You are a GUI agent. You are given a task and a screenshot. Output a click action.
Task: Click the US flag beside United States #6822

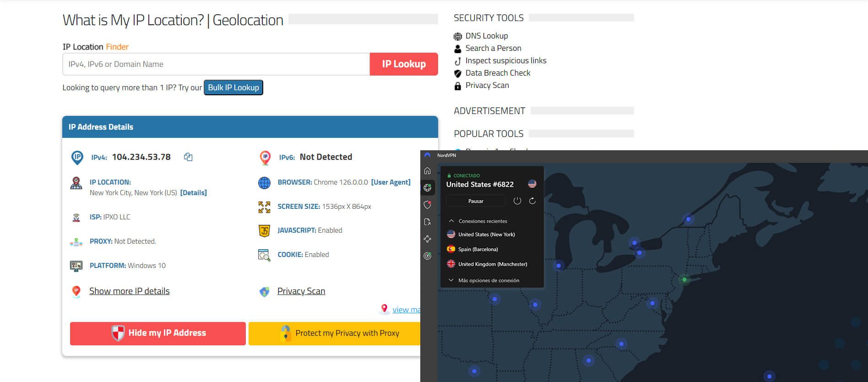point(532,184)
